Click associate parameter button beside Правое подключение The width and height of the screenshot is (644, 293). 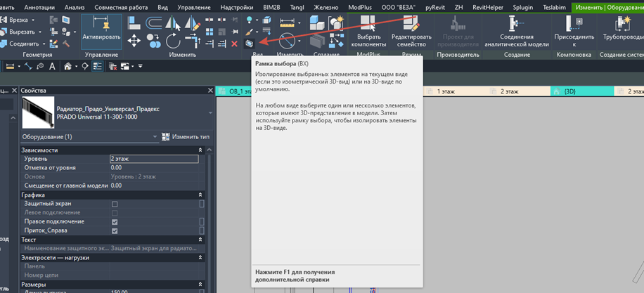point(202,222)
